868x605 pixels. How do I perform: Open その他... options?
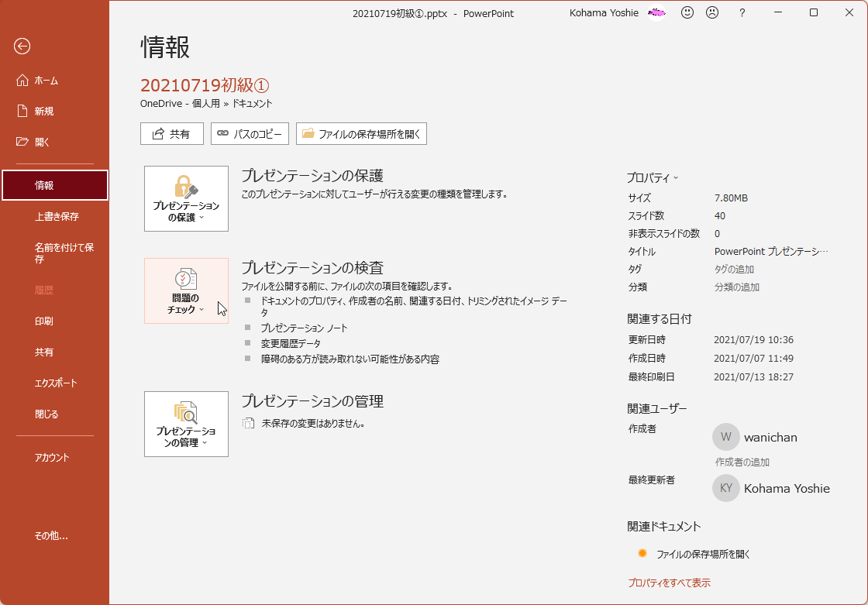pyautogui.click(x=54, y=536)
